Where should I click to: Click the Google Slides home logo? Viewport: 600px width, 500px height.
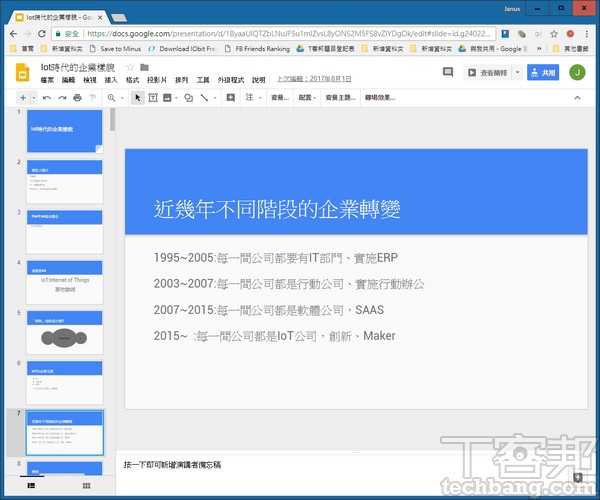[x=22, y=73]
